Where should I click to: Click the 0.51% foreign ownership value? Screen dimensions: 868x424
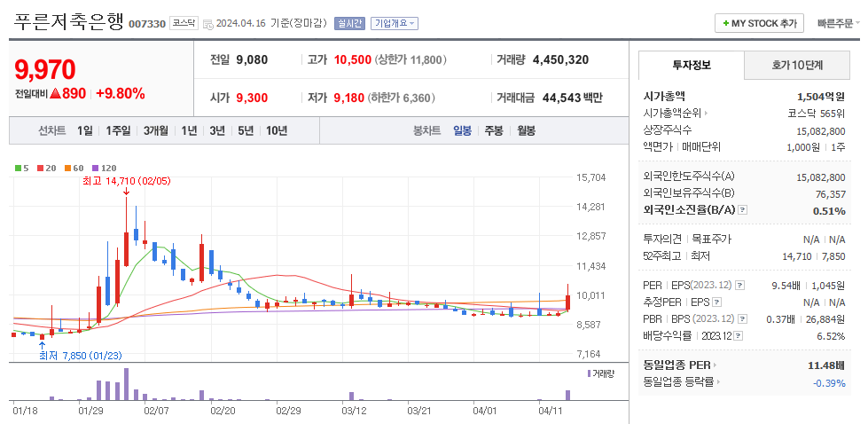(x=829, y=211)
